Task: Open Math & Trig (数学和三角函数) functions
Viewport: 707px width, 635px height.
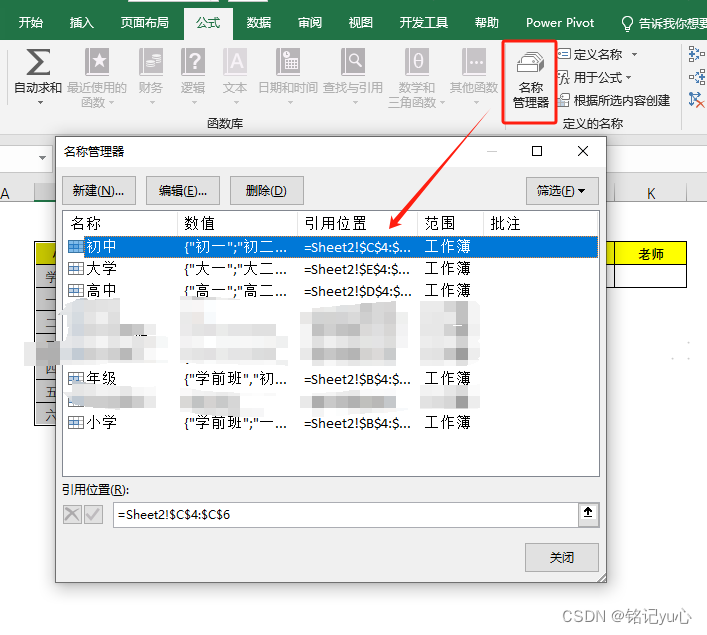Action: pyautogui.click(x=417, y=78)
